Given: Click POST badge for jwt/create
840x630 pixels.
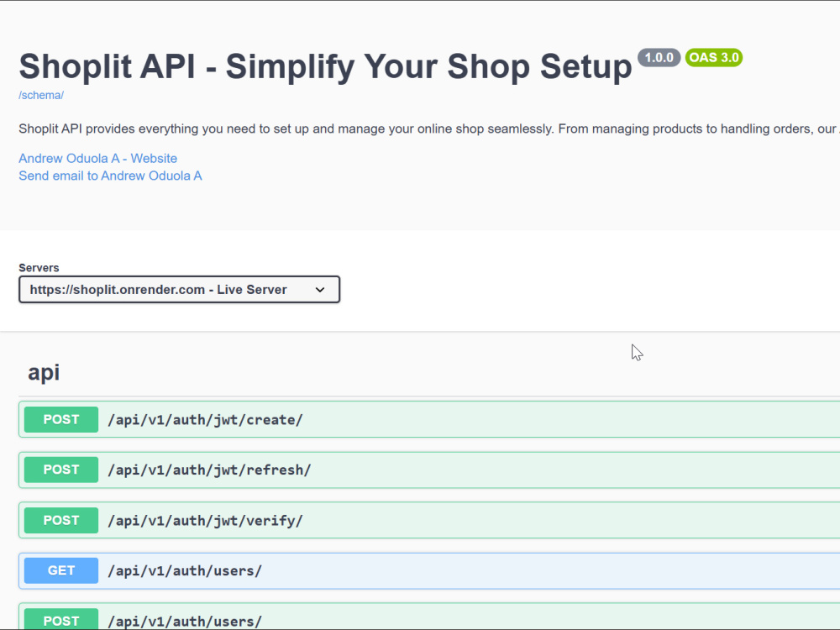Looking at the screenshot, I should [x=61, y=419].
